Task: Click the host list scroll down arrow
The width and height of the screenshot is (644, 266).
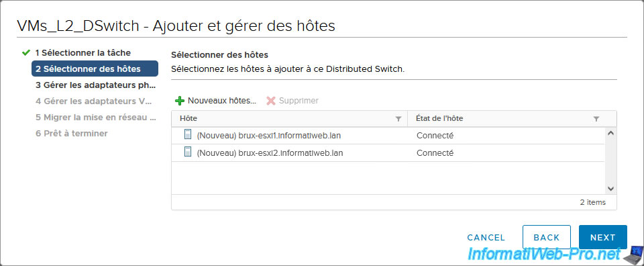Action: (x=610, y=189)
